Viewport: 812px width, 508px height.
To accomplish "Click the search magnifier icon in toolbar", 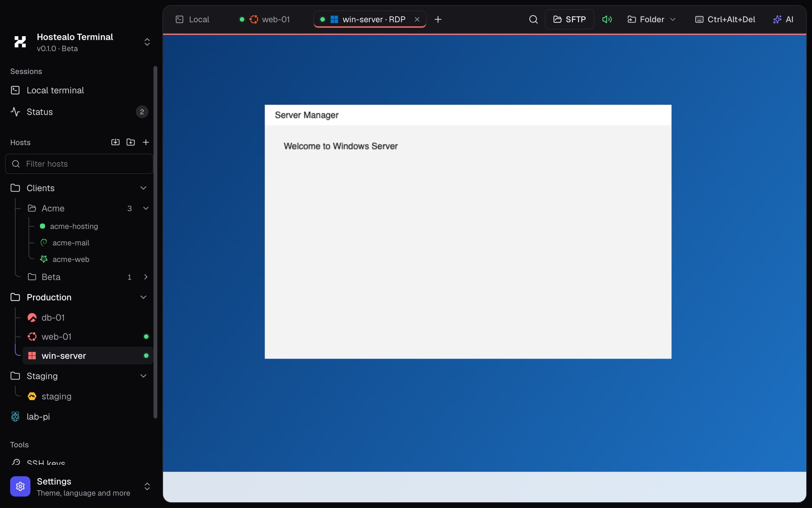I will pos(533,19).
